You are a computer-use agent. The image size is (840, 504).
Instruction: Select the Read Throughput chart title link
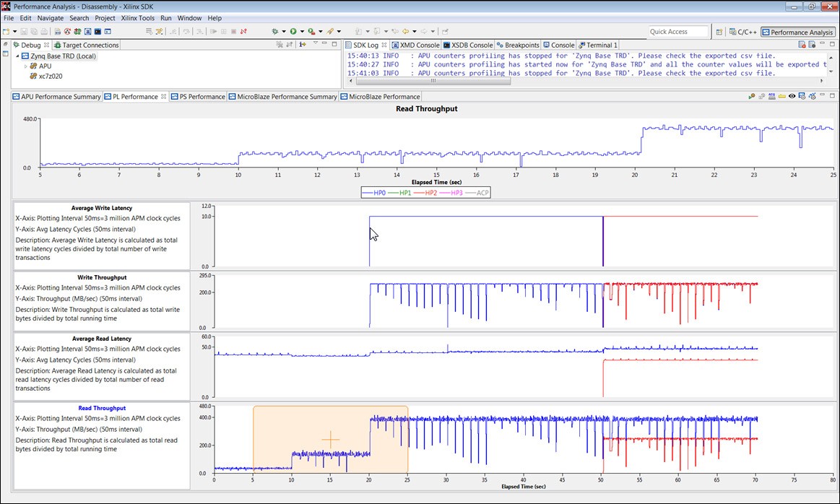point(102,408)
